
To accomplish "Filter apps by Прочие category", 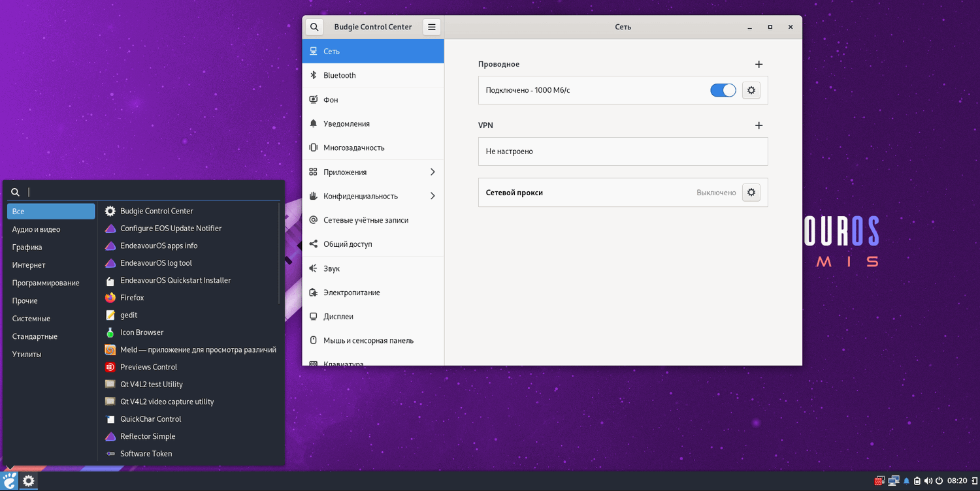I will click(x=51, y=301).
